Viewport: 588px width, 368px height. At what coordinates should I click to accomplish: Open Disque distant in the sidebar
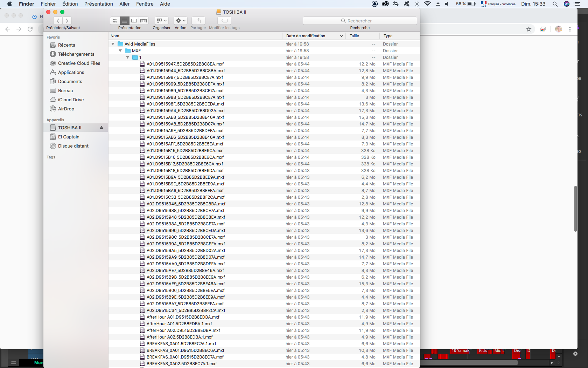[73, 146]
